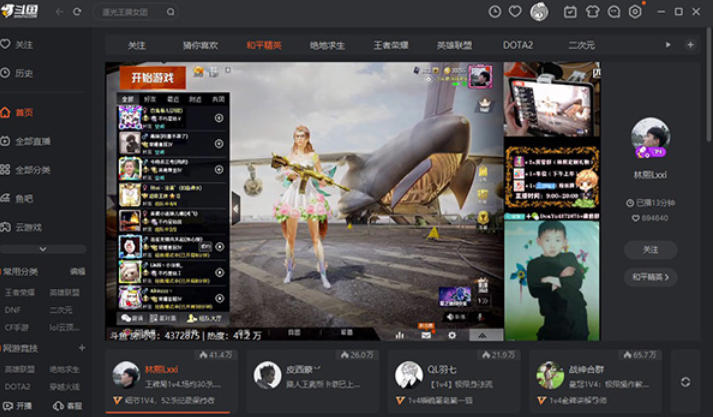This screenshot has width=716, height=417.
Task: Open the messages chat bubble icon
Action: pos(614,12)
